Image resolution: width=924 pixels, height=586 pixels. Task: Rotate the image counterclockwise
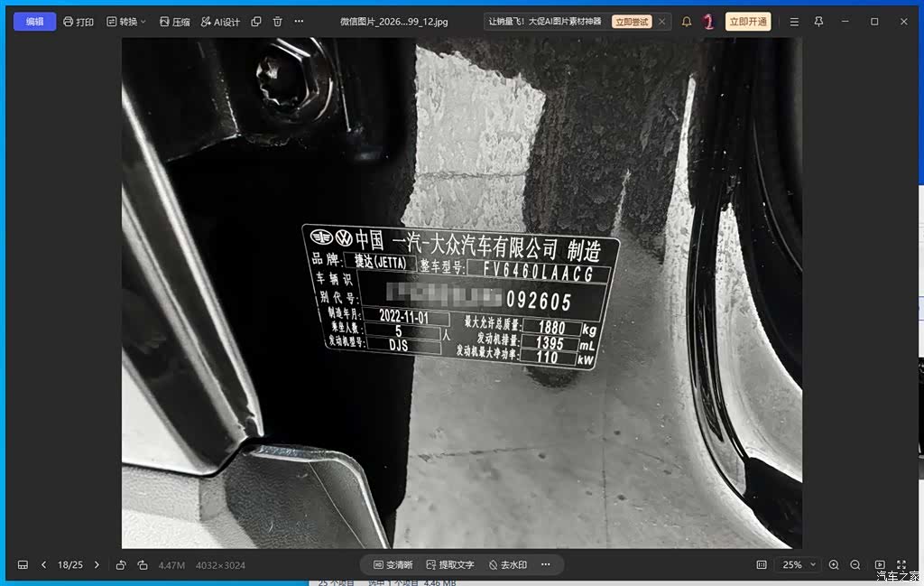point(121,564)
